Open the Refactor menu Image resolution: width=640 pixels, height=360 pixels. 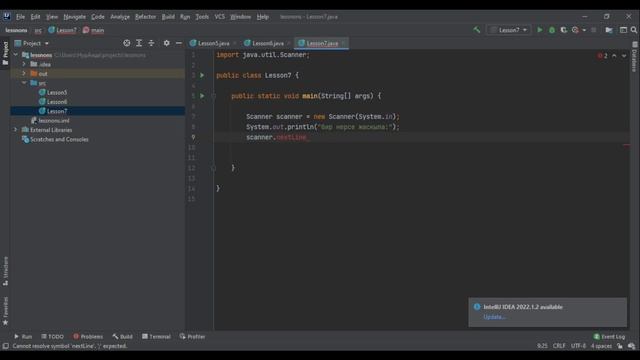click(x=145, y=17)
